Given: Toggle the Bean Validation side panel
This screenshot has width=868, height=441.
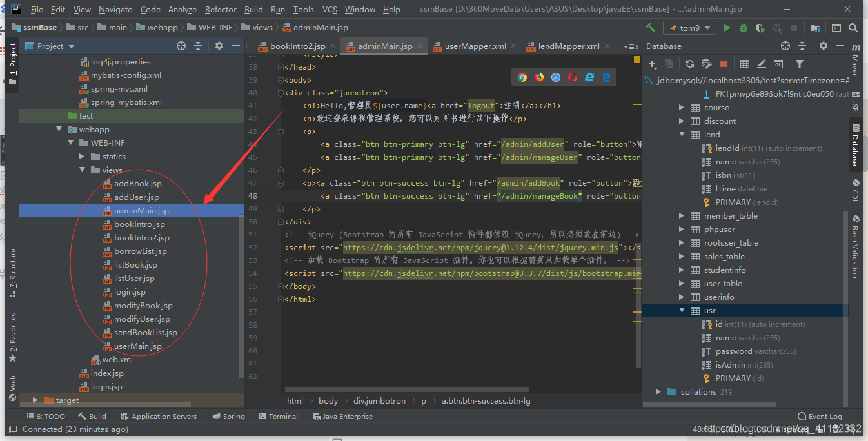Looking at the screenshot, I should pyautogui.click(x=855, y=246).
